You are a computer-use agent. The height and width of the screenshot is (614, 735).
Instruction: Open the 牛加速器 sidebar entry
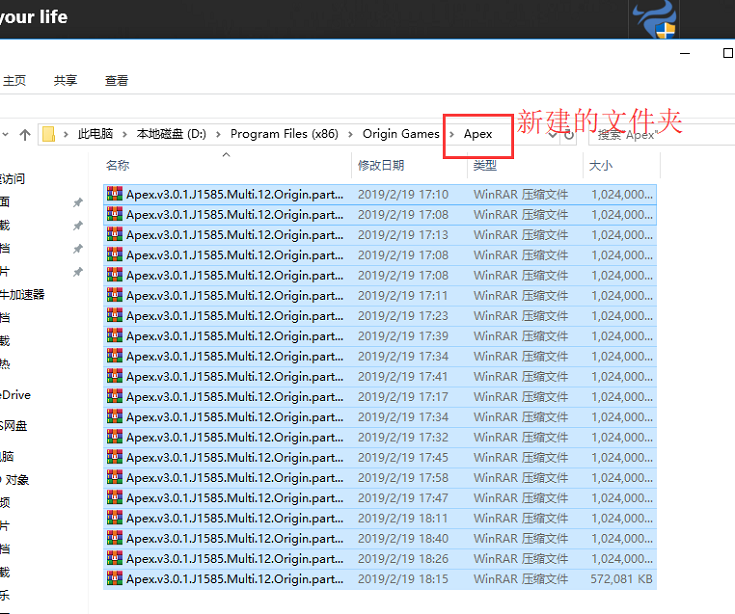click(22, 294)
